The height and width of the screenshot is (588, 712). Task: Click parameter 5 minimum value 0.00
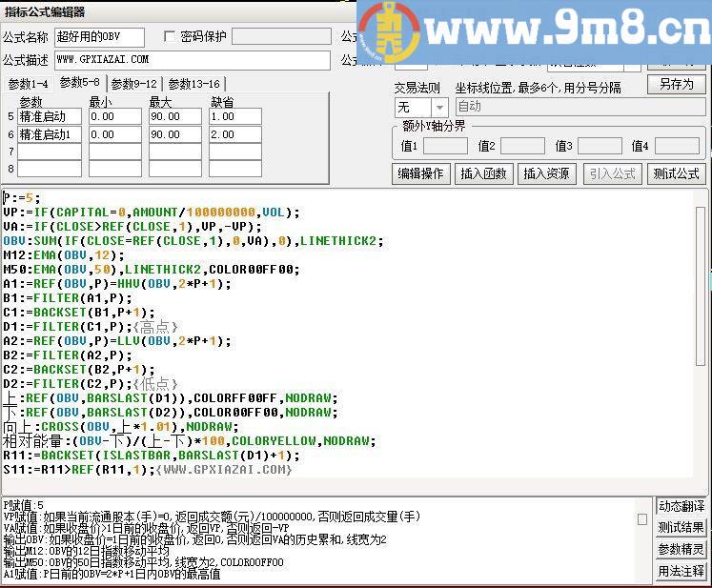pos(115,116)
